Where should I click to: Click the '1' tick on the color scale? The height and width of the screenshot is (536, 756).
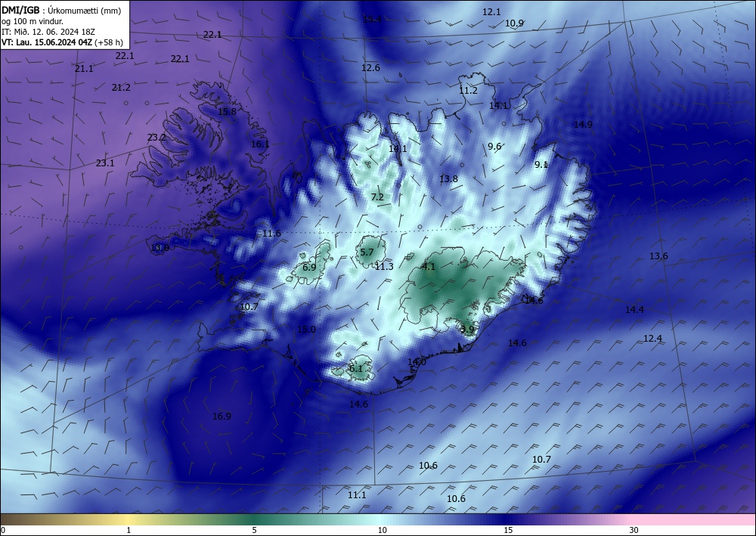[x=129, y=530]
